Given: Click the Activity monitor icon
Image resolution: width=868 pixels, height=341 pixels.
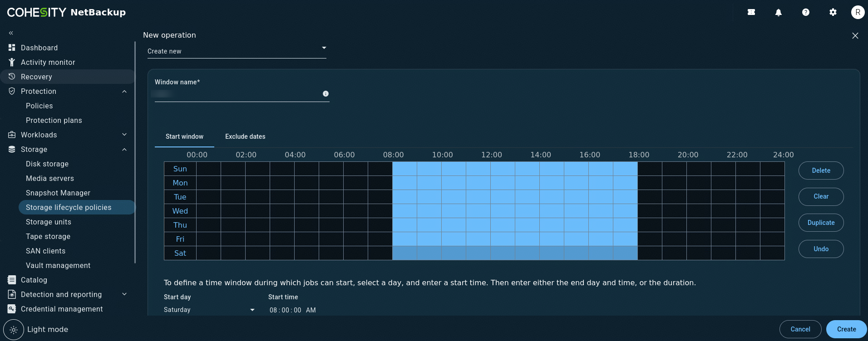Looking at the screenshot, I should click(12, 62).
